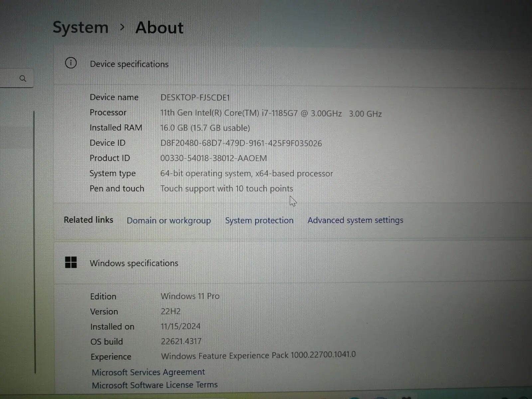The height and width of the screenshot is (399, 532).
Task: Click the OS build number 22621.4317
Action: pyautogui.click(x=181, y=341)
